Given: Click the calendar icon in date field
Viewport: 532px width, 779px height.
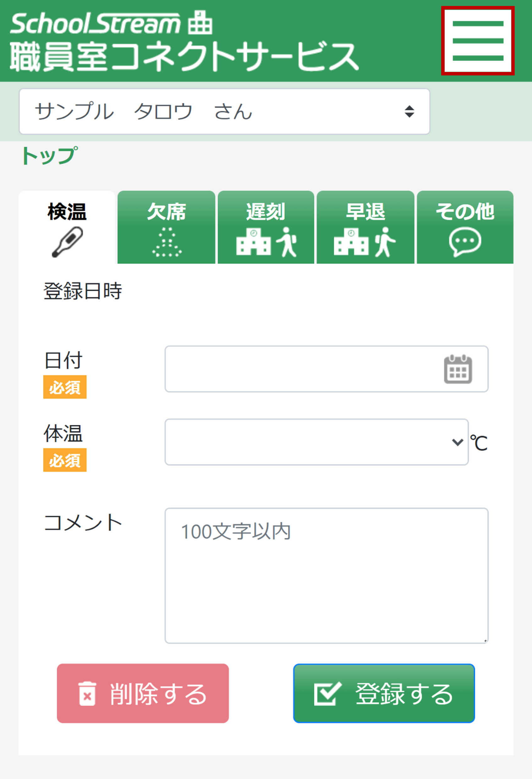Looking at the screenshot, I should click(x=458, y=369).
